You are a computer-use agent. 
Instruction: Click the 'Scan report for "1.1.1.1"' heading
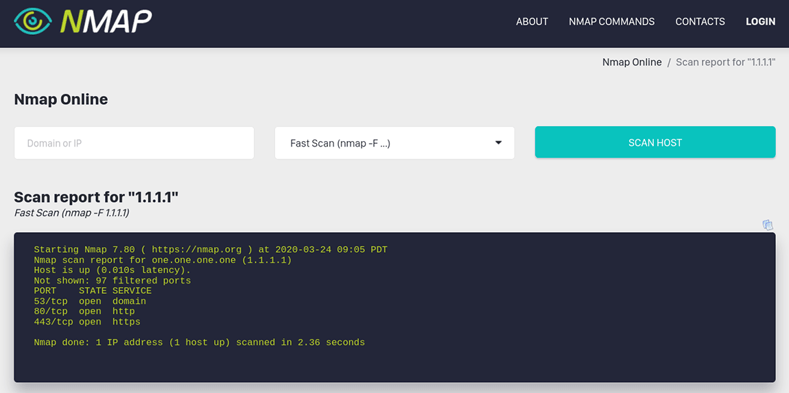[96, 197]
